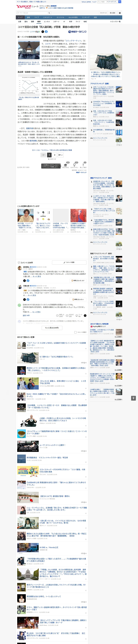Tick the コメント非表示 checkbox
138x644 pixels.
click(75, 332)
